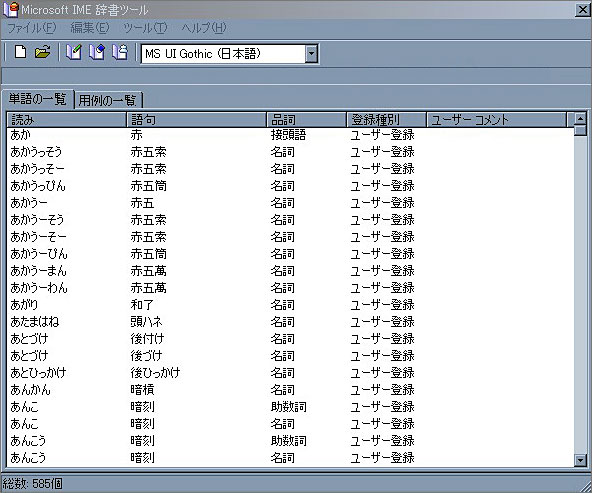Click the scrollbar down arrow
The height and width of the screenshot is (493, 592).
point(580,460)
